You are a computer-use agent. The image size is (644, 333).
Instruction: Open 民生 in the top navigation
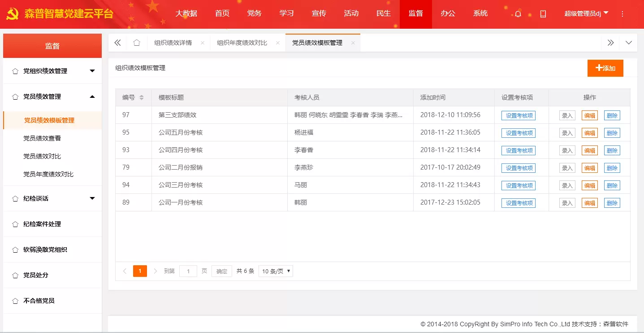[384, 13]
